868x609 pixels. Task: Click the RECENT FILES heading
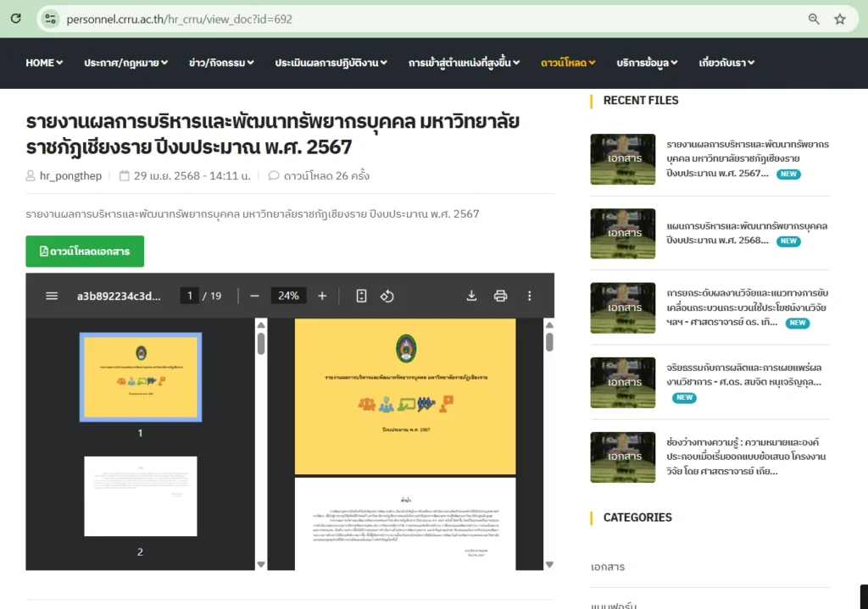641,101
